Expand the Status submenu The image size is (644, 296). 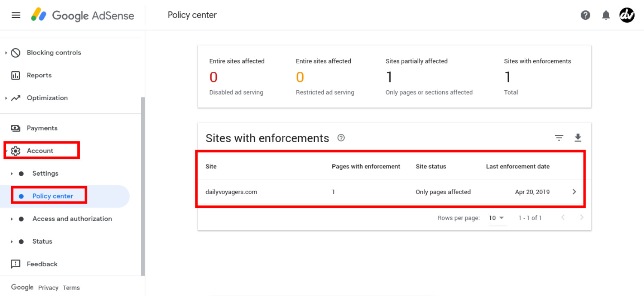tap(12, 241)
